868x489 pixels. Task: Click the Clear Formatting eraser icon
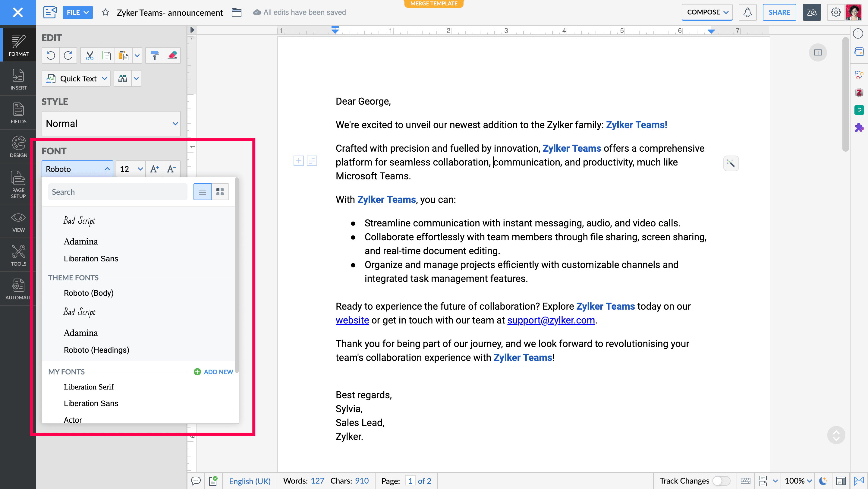[172, 55]
